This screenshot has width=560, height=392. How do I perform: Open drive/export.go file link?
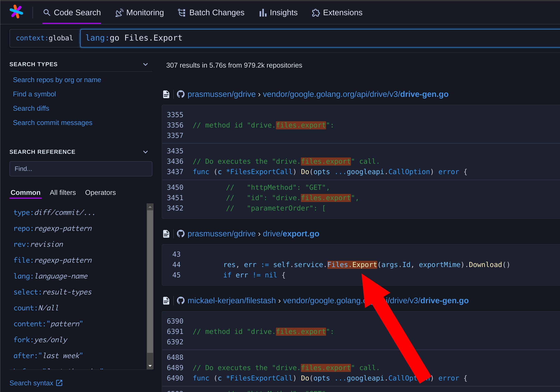click(291, 234)
